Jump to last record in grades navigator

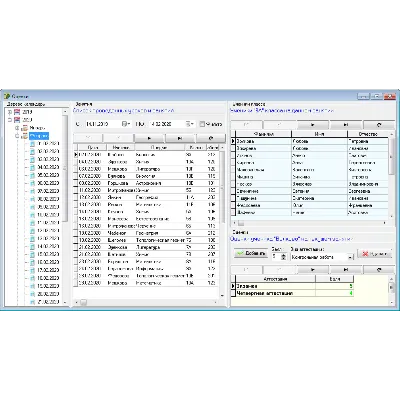pos(346,269)
